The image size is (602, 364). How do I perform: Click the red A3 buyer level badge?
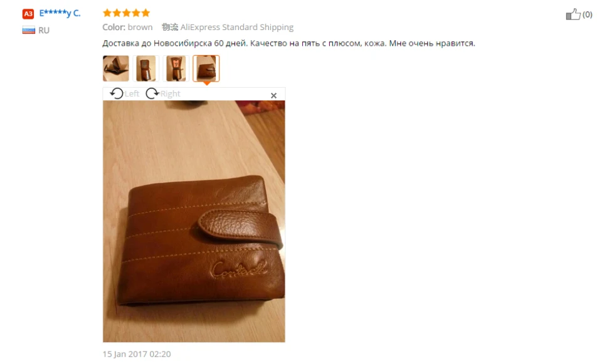pos(28,14)
